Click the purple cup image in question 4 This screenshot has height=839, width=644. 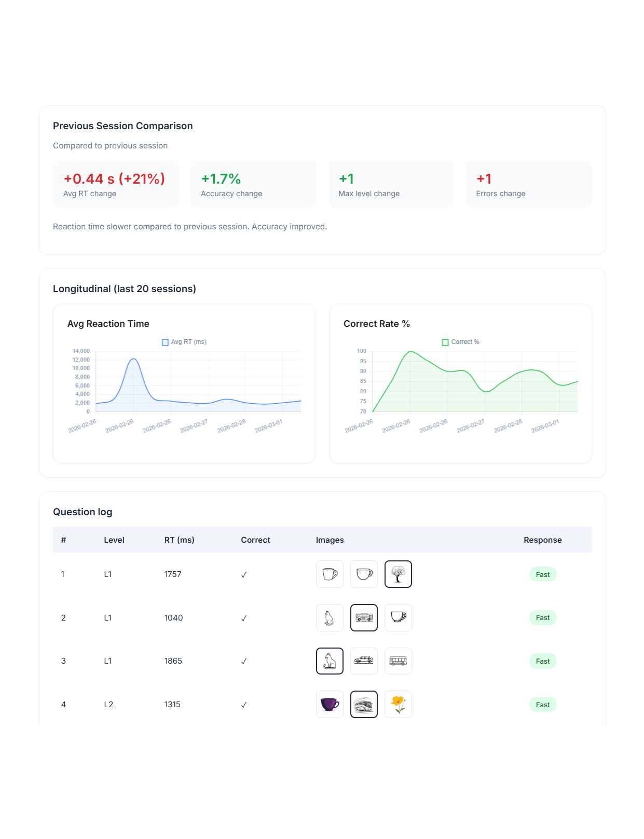click(330, 704)
